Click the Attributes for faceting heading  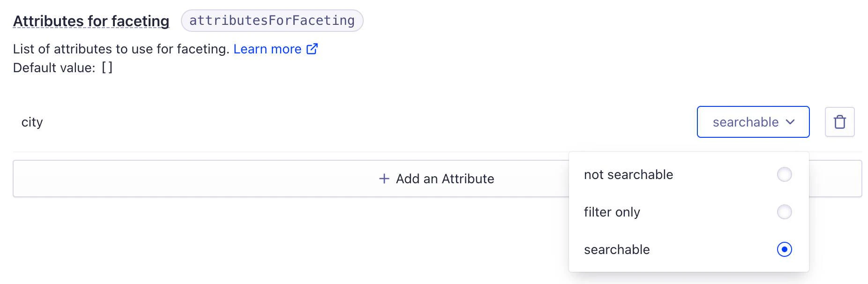(x=91, y=21)
